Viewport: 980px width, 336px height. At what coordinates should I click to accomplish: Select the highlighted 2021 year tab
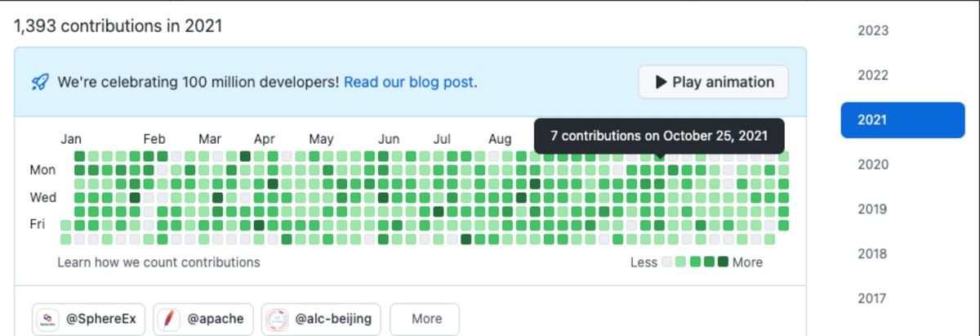tap(903, 120)
